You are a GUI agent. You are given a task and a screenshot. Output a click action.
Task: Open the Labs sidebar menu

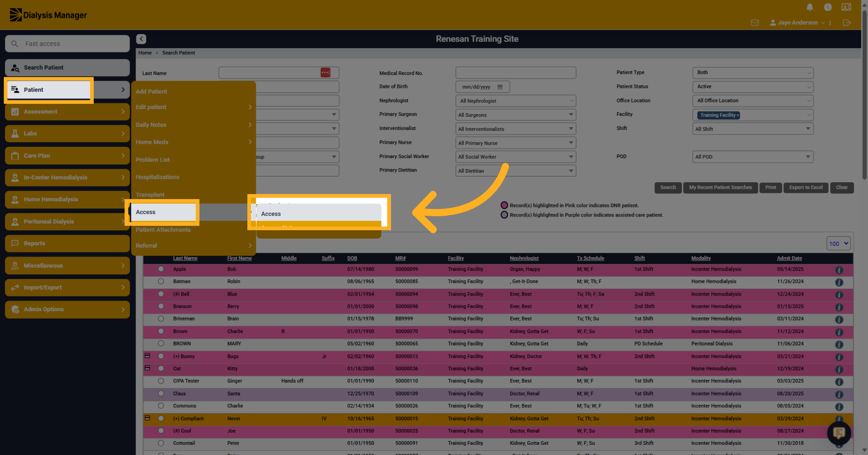pos(67,134)
